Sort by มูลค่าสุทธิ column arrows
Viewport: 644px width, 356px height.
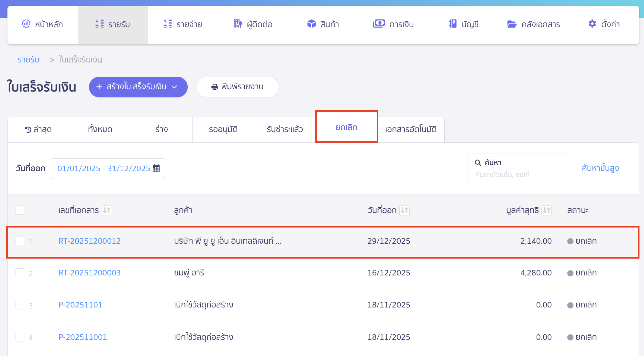click(x=547, y=211)
